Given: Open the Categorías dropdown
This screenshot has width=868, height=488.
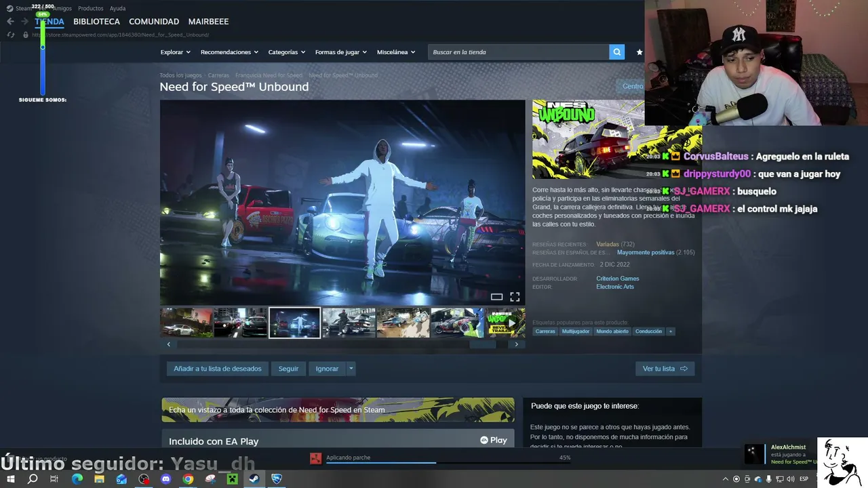Looking at the screenshot, I should (x=286, y=52).
